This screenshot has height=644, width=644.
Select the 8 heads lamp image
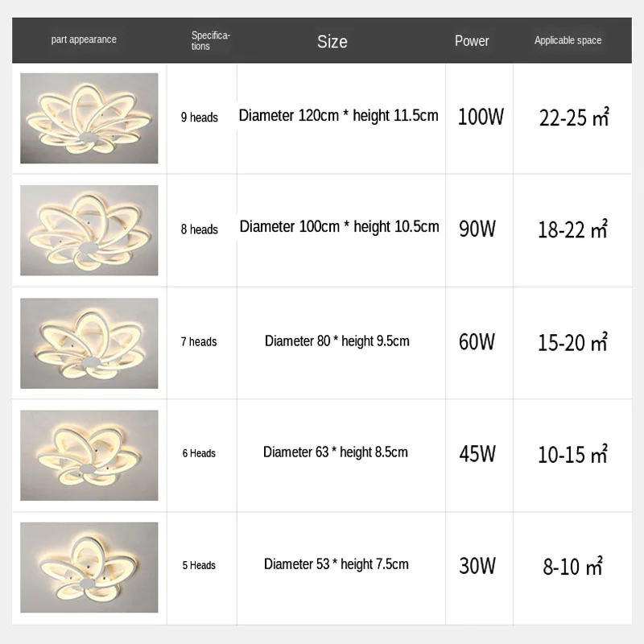[x=89, y=230]
